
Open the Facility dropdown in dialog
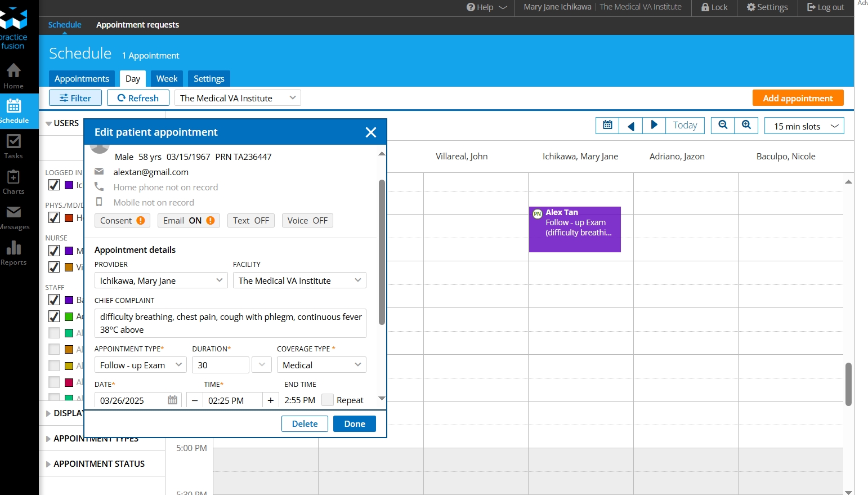tap(299, 280)
